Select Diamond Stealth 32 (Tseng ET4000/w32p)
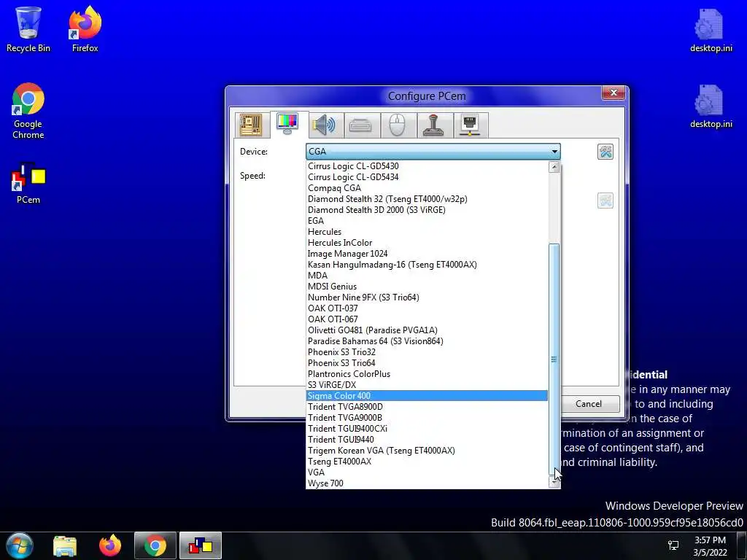The width and height of the screenshot is (747, 560). (427, 199)
